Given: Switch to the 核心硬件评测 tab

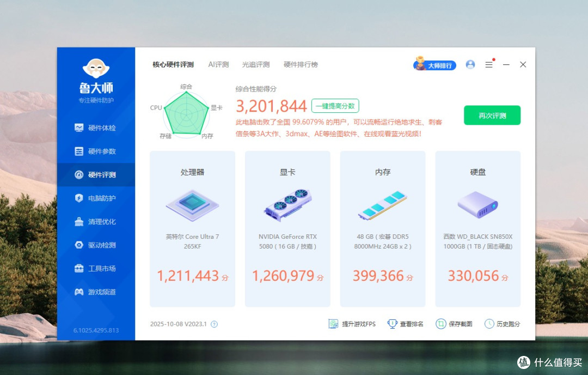Looking at the screenshot, I should pyautogui.click(x=173, y=64).
